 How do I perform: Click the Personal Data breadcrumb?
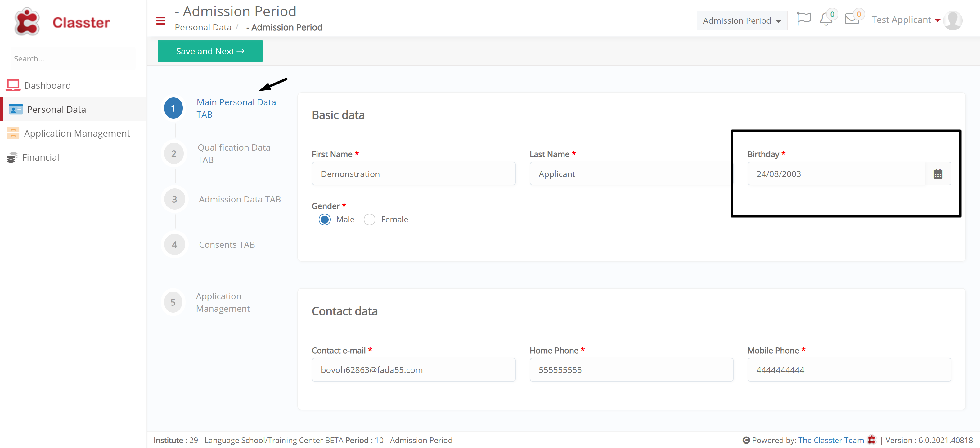pyautogui.click(x=203, y=27)
